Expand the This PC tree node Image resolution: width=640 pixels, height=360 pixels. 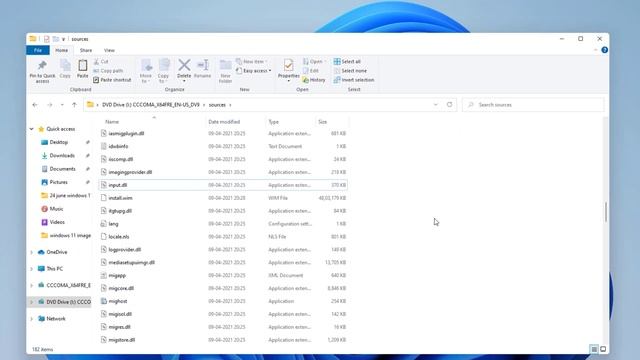31,269
